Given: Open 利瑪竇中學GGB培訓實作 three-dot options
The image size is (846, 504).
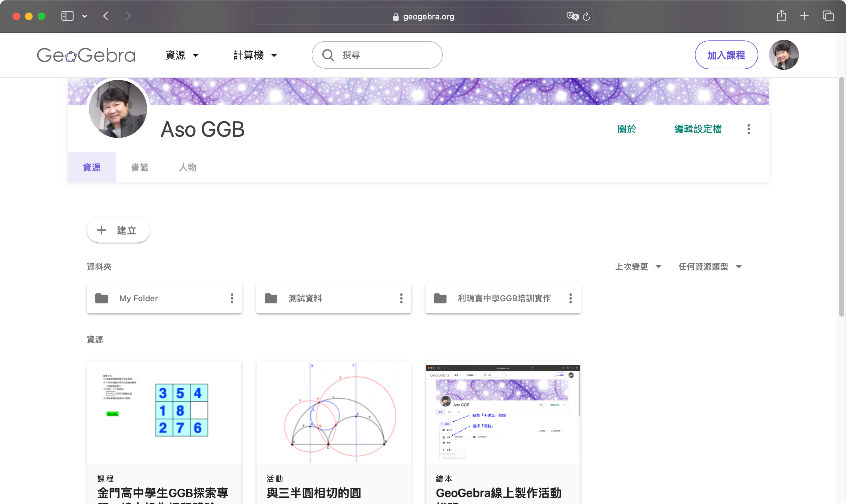Looking at the screenshot, I should click(570, 298).
